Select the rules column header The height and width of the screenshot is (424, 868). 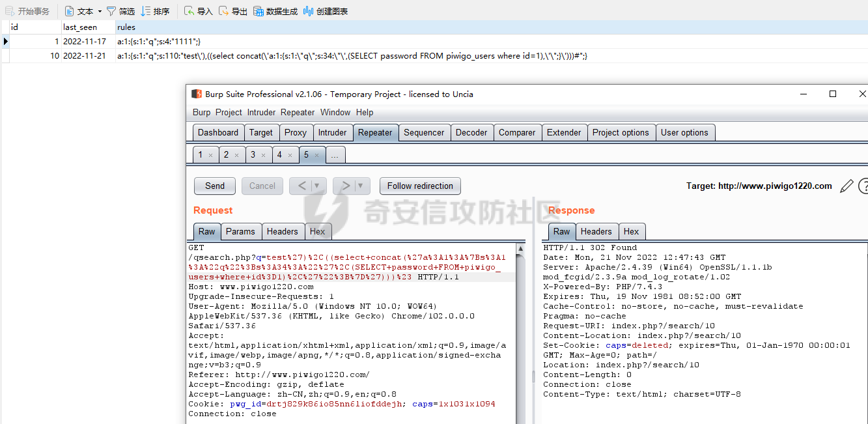(491, 27)
